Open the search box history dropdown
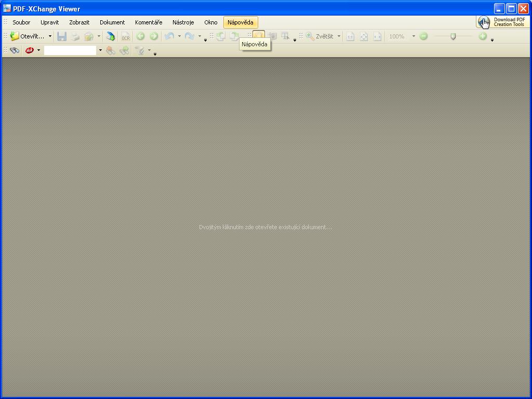 click(x=100, y=50)
